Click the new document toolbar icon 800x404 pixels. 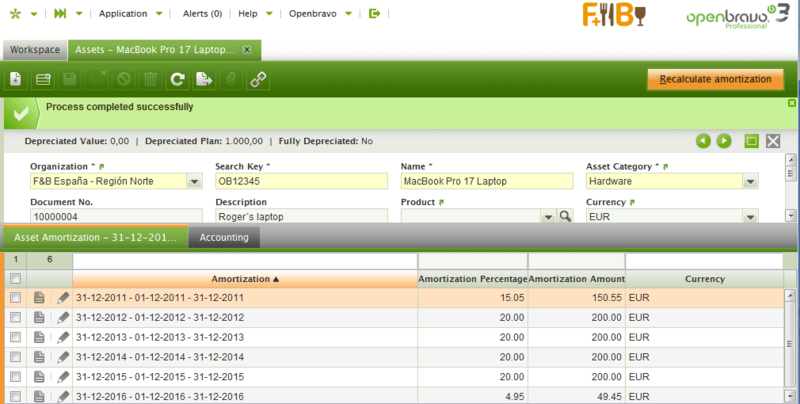(x=16, y=79)
